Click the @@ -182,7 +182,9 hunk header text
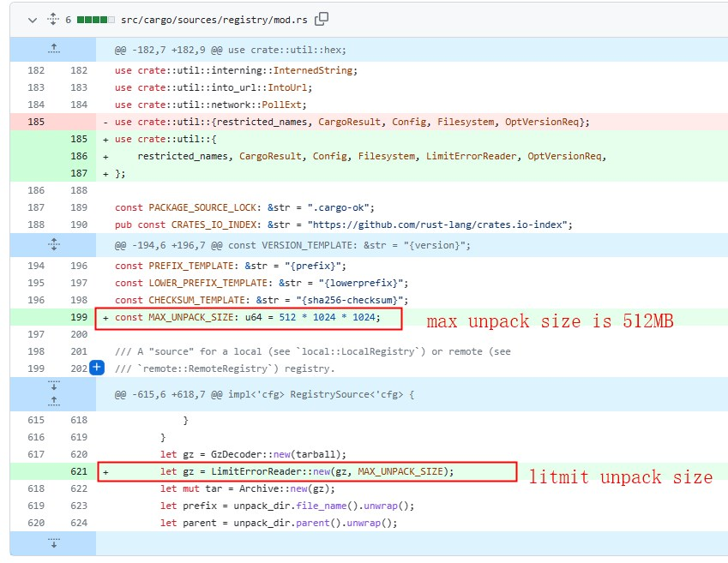 click(230, 50)
